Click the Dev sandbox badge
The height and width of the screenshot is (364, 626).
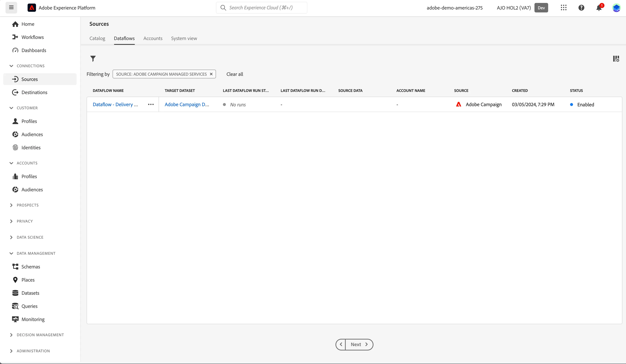click(x=541, y=8)
